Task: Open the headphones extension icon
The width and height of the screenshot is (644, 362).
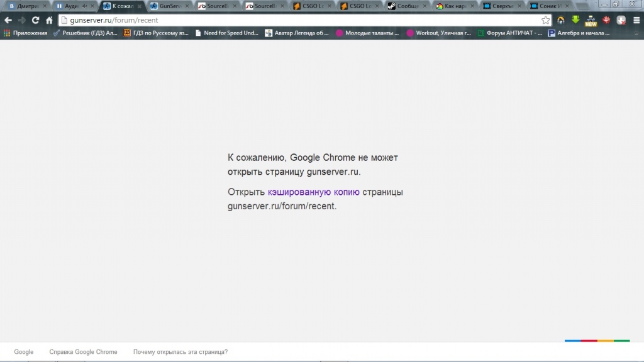Action: click(560, 20)
